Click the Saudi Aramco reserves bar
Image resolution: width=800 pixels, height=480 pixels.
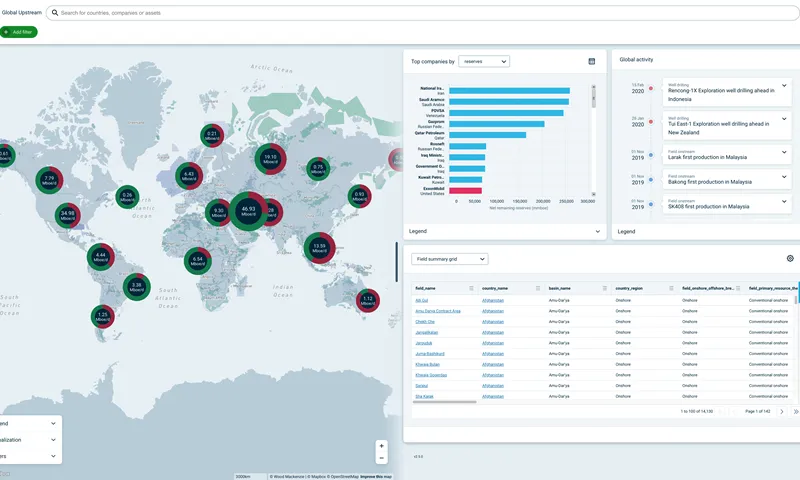pyautogui.click(x=509, y=101)
